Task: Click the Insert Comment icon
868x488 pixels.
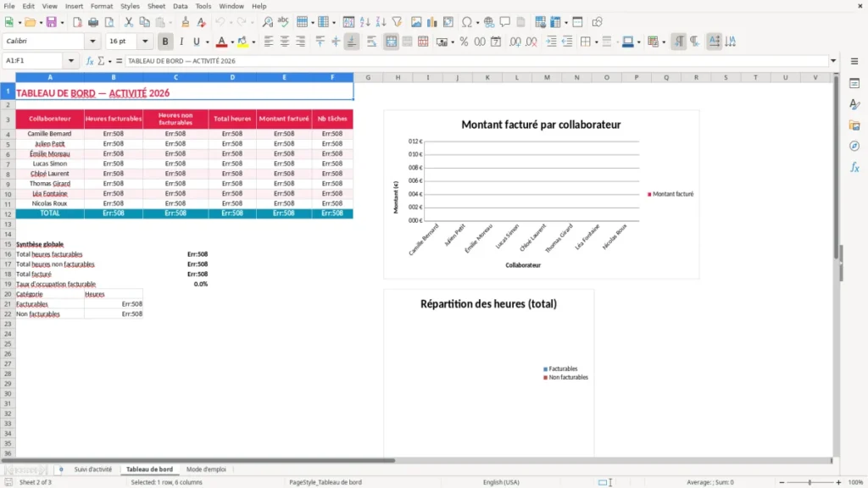Action: point(505,22)
